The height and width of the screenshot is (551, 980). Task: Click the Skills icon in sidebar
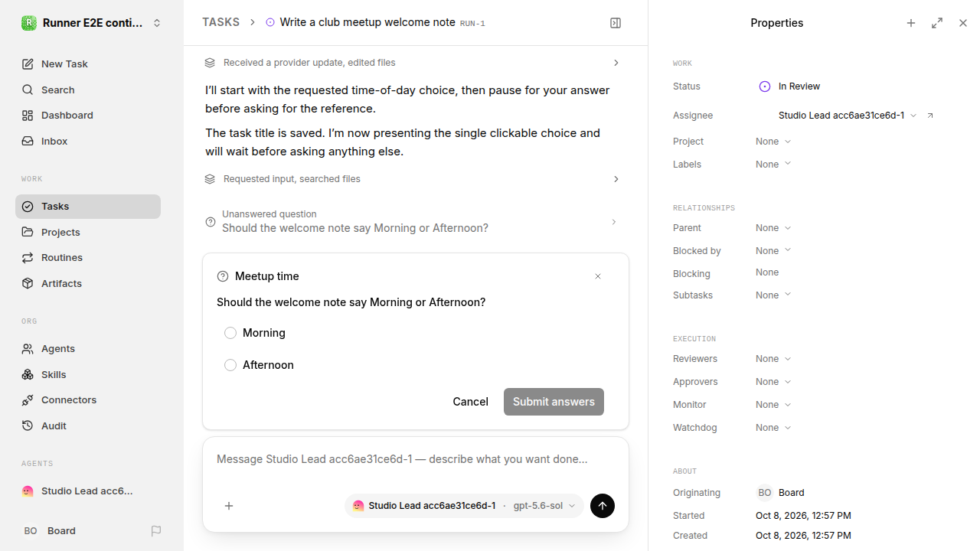point(28,375)
